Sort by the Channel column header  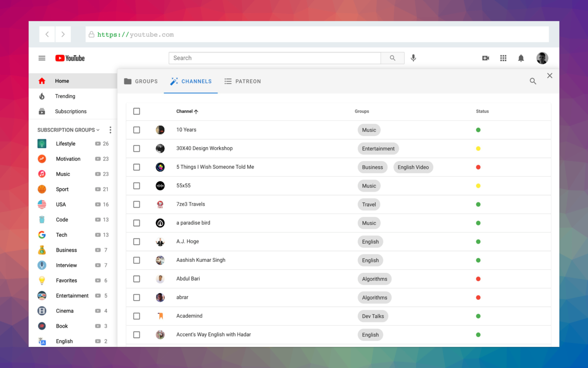coord(187,111)
